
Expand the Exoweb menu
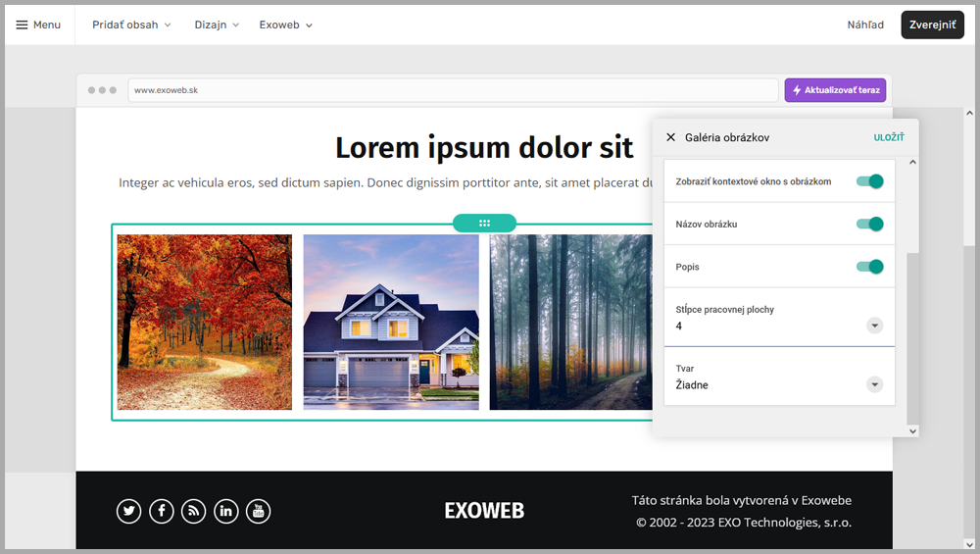285,25
